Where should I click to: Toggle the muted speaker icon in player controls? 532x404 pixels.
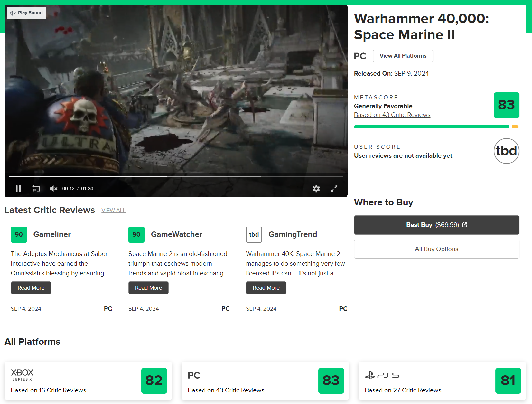point(53,189)
